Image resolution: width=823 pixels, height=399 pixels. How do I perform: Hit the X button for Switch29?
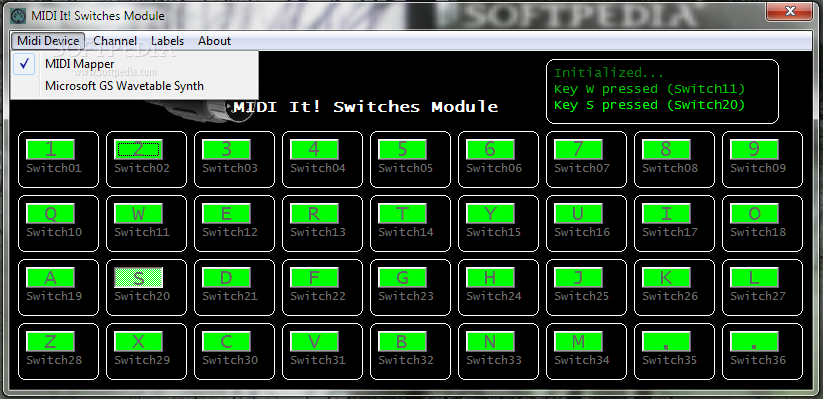click(139, 342)
